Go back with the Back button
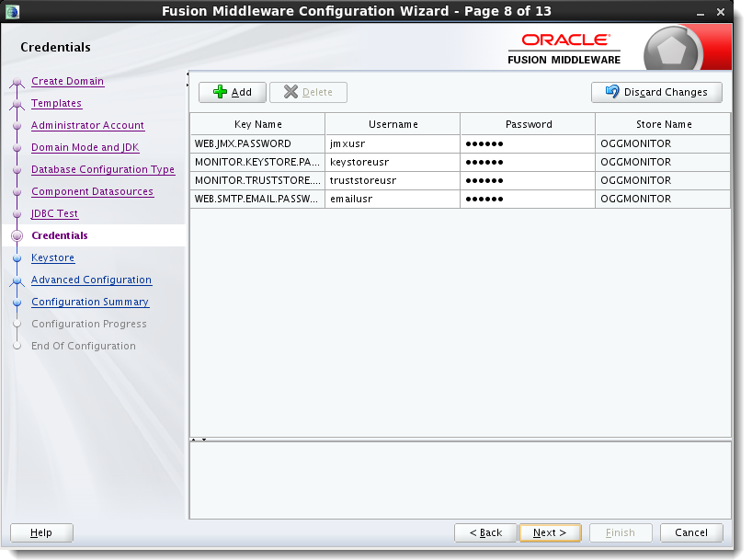 pos(485,532)
